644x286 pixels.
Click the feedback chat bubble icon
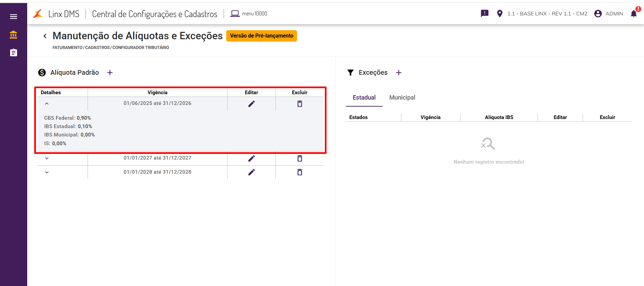[x=485, y=13]
